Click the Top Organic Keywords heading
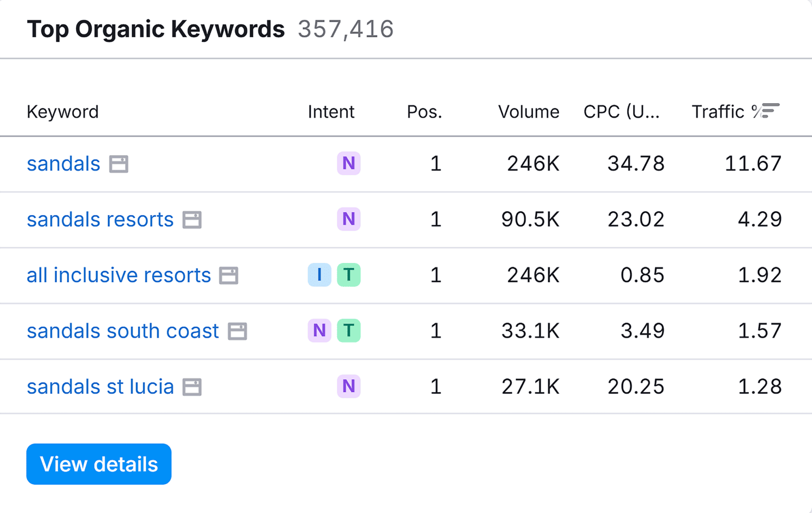Image resolution: width=812 pixels, height=513 pixels. coord(156,28)
